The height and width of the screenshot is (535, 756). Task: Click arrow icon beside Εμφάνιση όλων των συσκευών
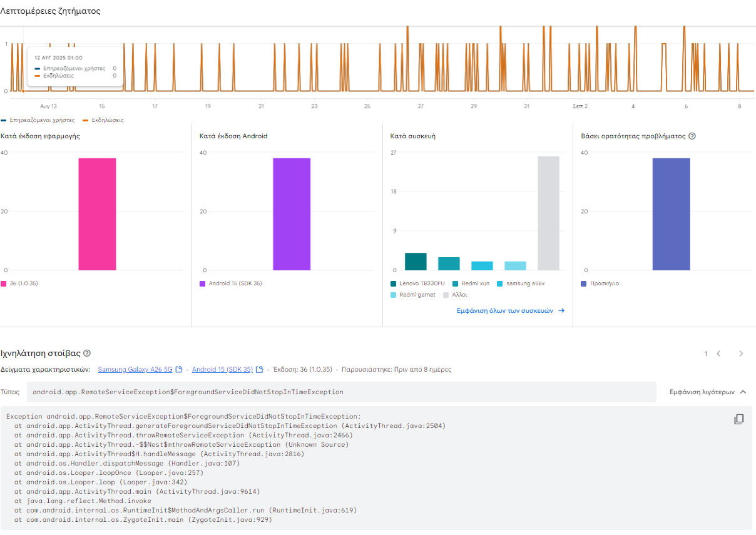(x=561, y=310)
